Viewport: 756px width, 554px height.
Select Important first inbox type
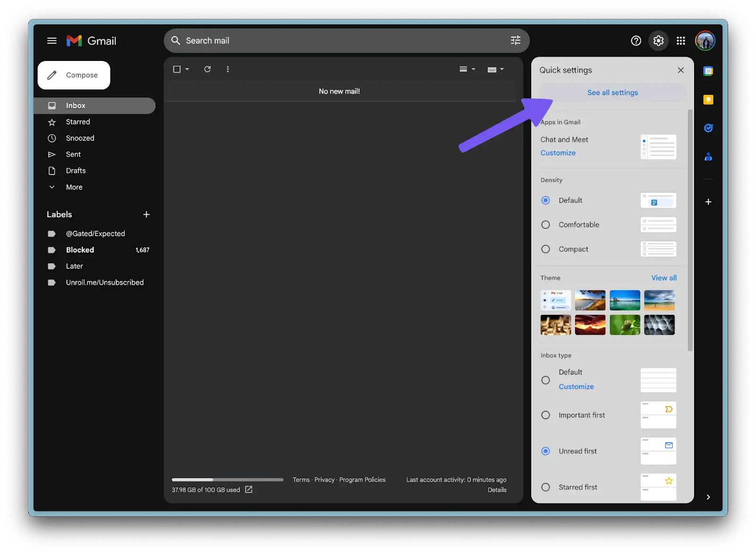(546, 415)
